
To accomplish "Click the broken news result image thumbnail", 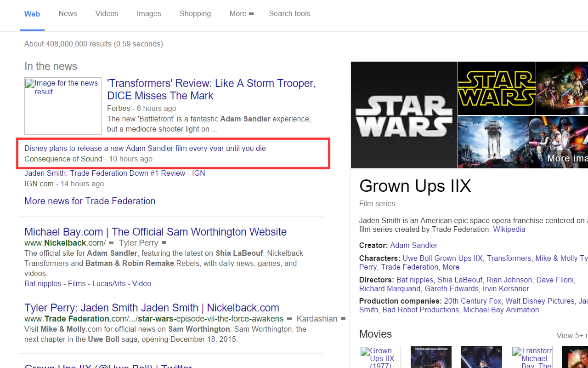I will click(x=63, y=106).
